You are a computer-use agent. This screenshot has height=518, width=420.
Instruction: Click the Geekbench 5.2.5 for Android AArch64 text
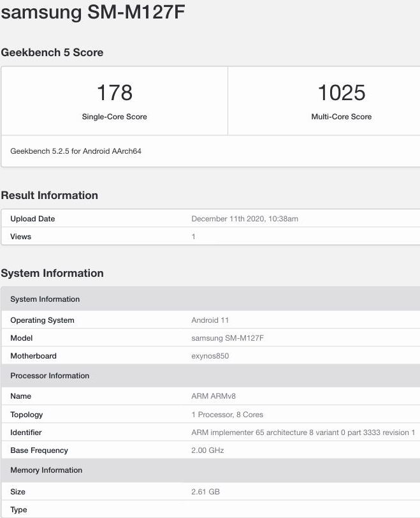tap(76, 151)
